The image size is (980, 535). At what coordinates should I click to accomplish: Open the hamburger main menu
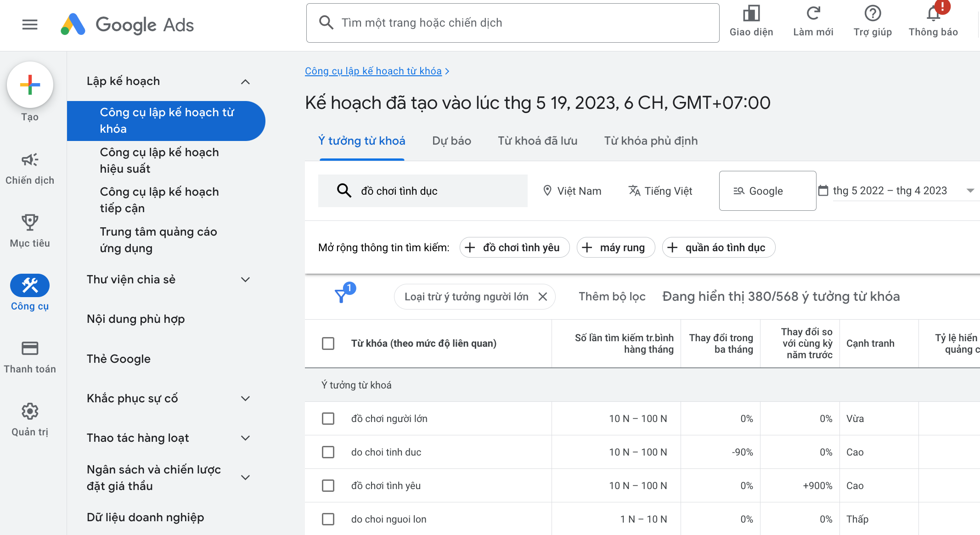point(30,24)
